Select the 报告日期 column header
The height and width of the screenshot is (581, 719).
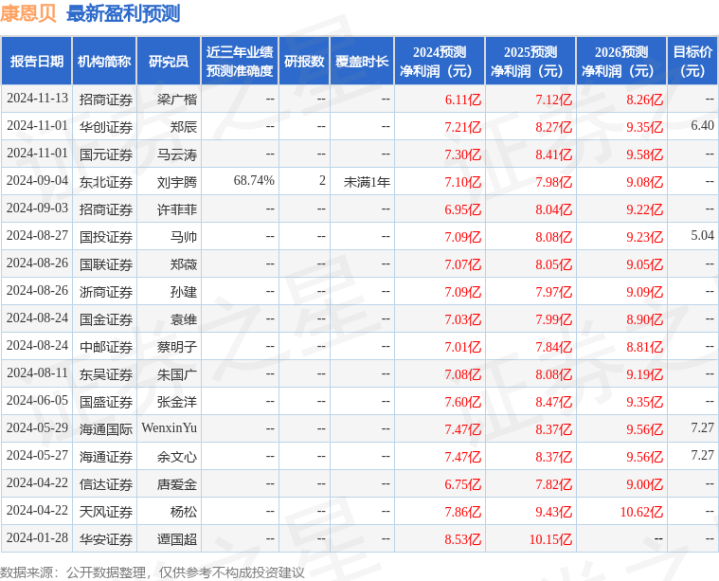[x=37, y=61]
